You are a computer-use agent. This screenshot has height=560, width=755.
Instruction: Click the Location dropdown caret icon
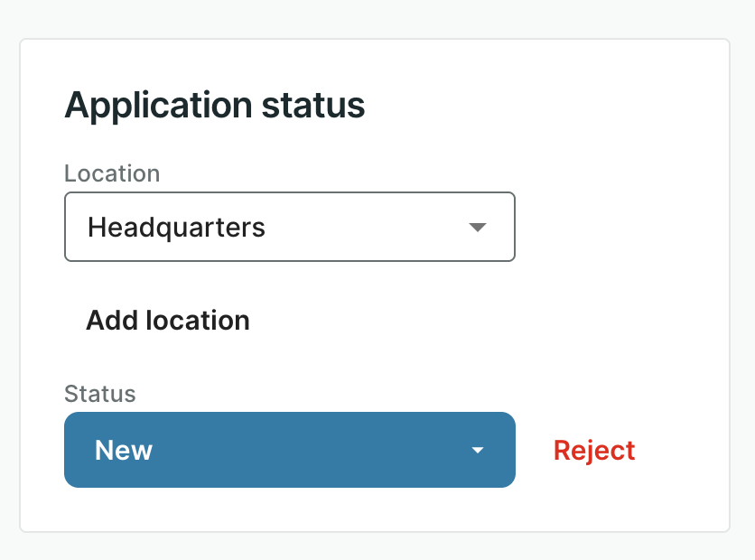click(x=479, y=227)
